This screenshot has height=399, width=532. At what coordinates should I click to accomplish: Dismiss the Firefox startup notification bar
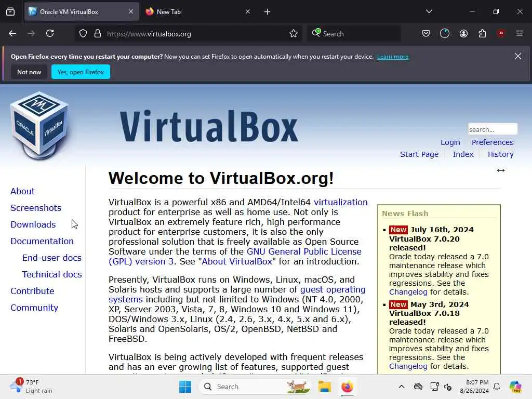tap(518, 56)
